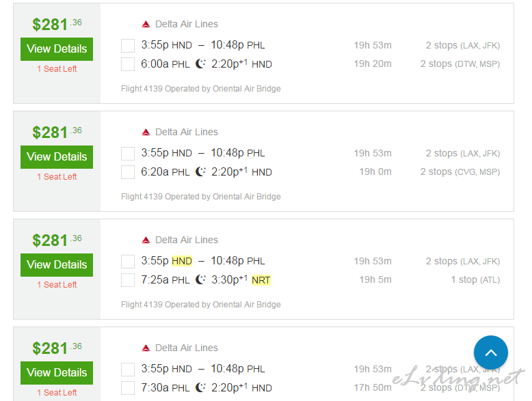Viewport: 532px width, 401px height.
Task: Click the Delta logo in the fourth result
Action: 146,348
